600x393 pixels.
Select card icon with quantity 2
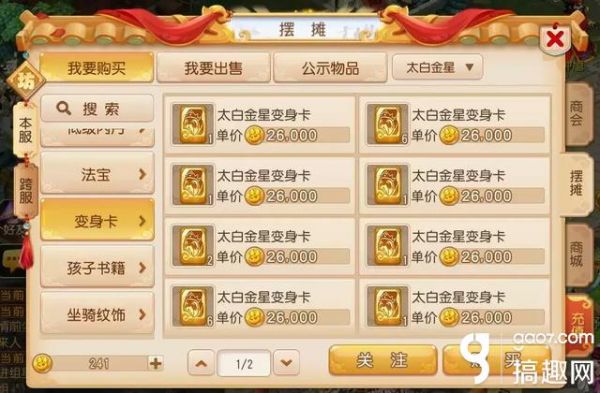[193, 246]
